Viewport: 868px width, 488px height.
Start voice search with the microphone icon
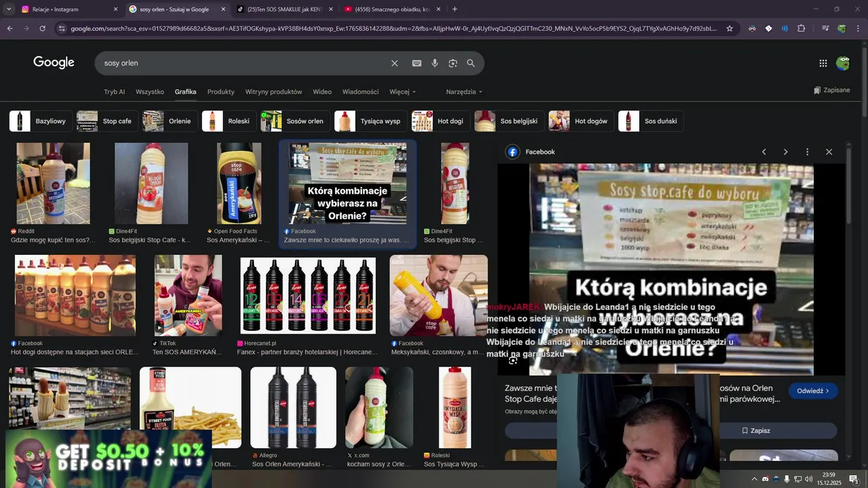(x=435, y=63)
